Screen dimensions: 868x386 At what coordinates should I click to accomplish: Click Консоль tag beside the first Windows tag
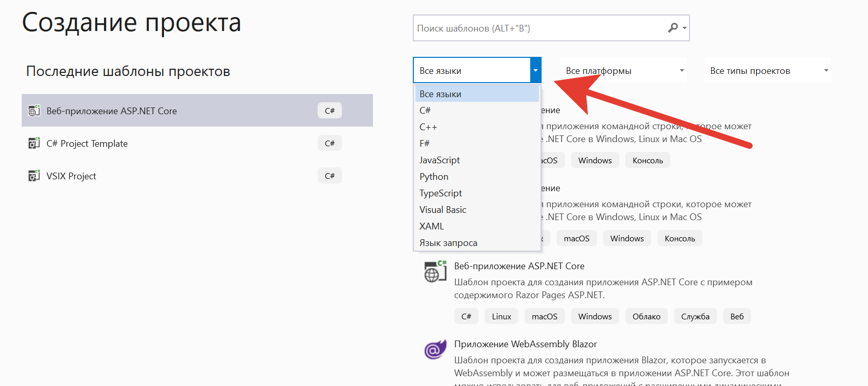pyautogui.click(x=648, y=160)
